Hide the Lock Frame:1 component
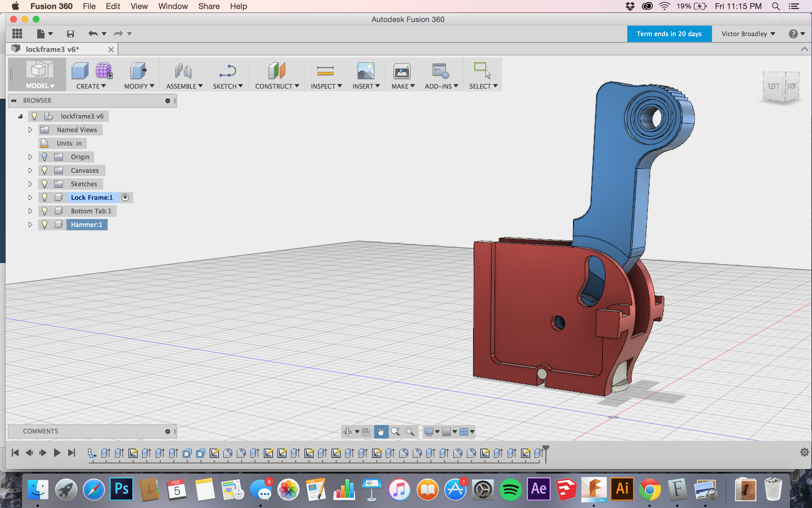Image resolution: width=812 pixels, height=508 pixels. (x=44, y=197)
